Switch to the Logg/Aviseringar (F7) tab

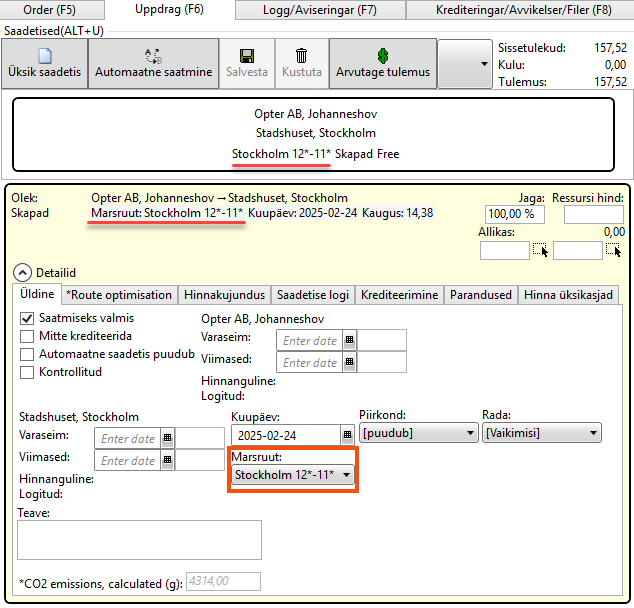click(320, 10)
